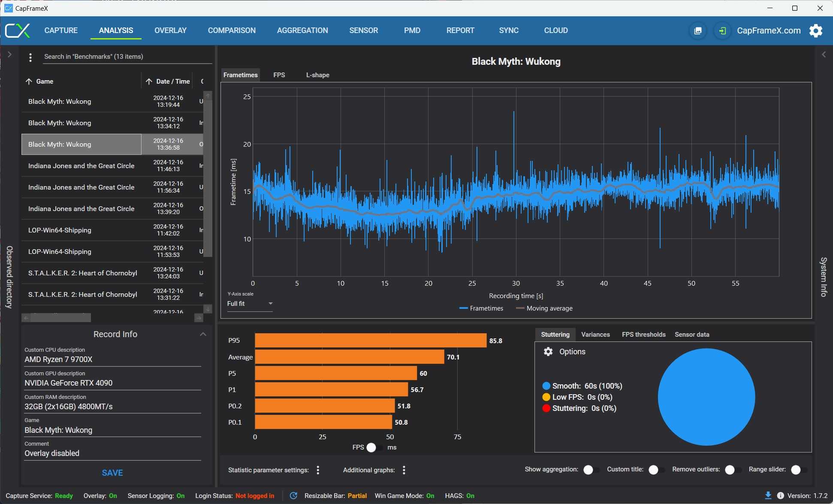Click the version info icon
Viewport: 833px width, 504px height.
781,495
